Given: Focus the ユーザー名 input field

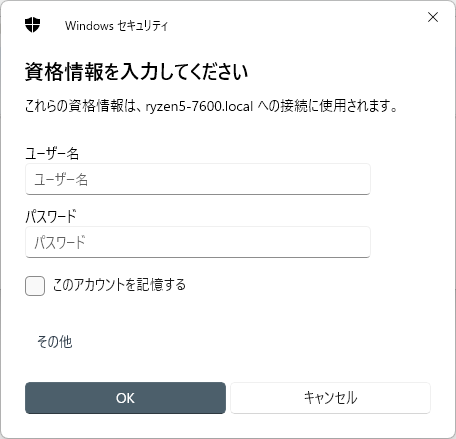Looking at the screenshot, I should pos(198,179).
